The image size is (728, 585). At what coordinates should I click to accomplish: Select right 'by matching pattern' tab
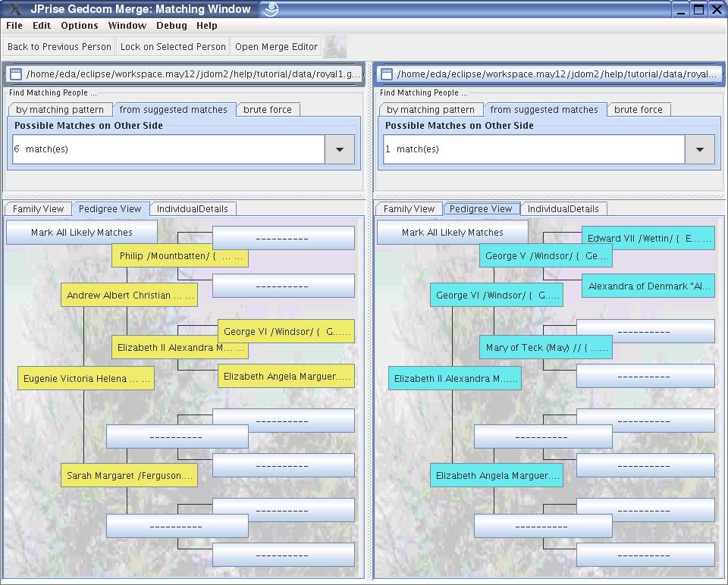tap(430, 110)
